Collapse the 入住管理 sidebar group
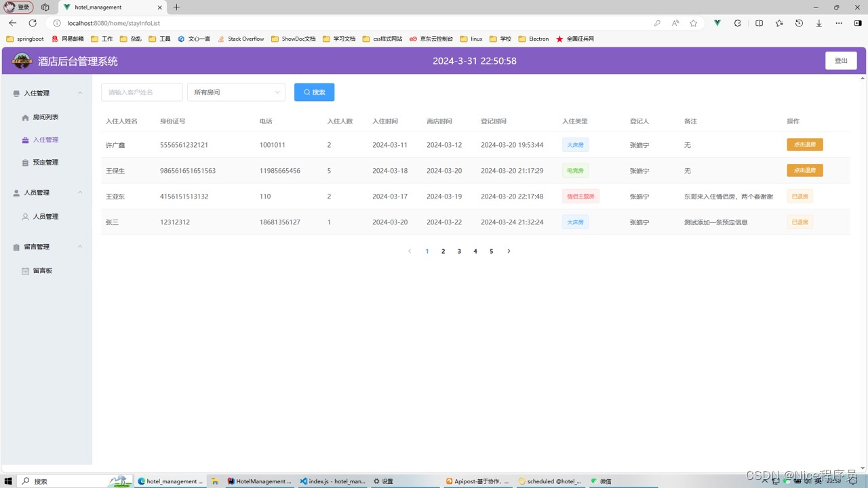The height and width of the screenshot is (488, 868). pos(80,94)
